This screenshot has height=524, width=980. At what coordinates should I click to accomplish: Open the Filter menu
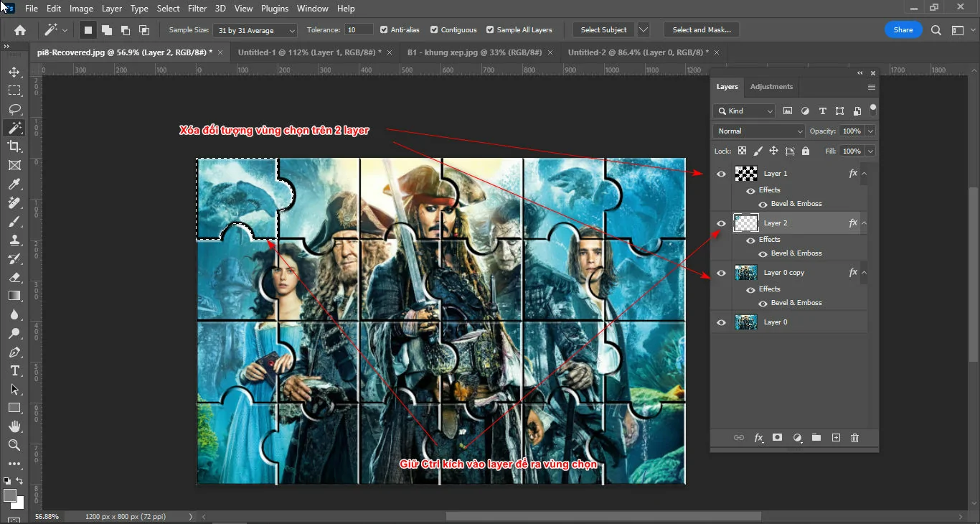click(x=197, y=8)
